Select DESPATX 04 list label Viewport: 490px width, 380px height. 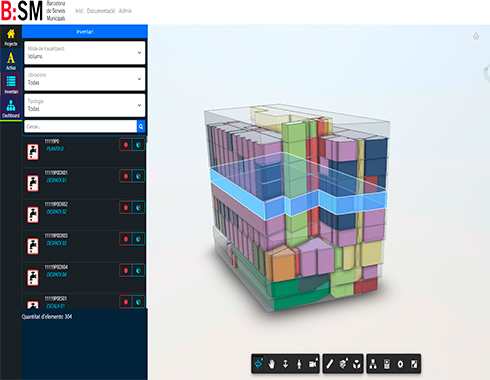click(x=56, y=275)
